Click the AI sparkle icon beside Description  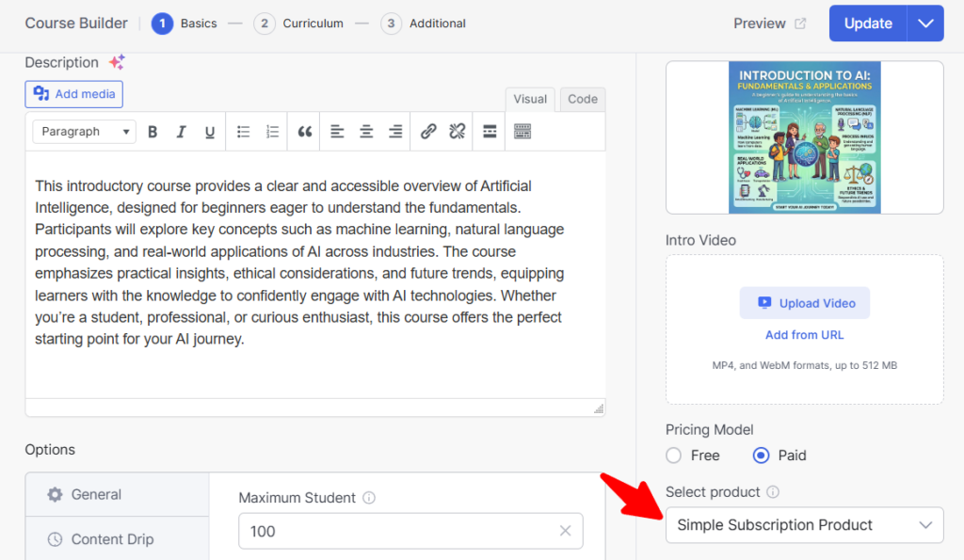click(x=117, y=62)
